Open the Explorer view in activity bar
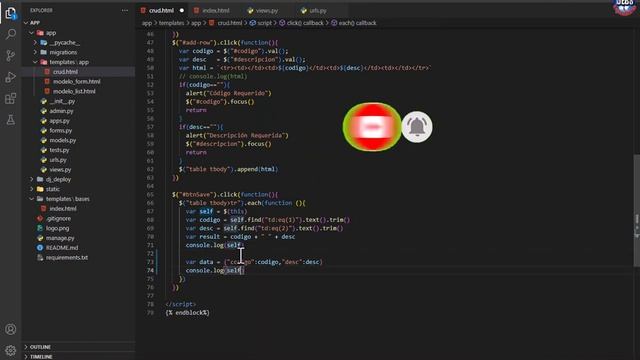The image size is (640, 360). [x=11, y=13]
